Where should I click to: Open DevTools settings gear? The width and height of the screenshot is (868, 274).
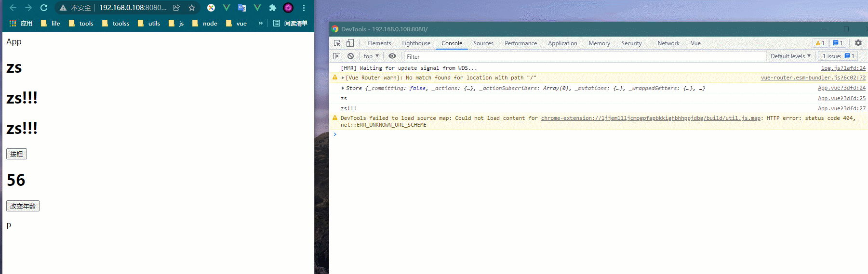pyautogui.click(x=858, y=43)
